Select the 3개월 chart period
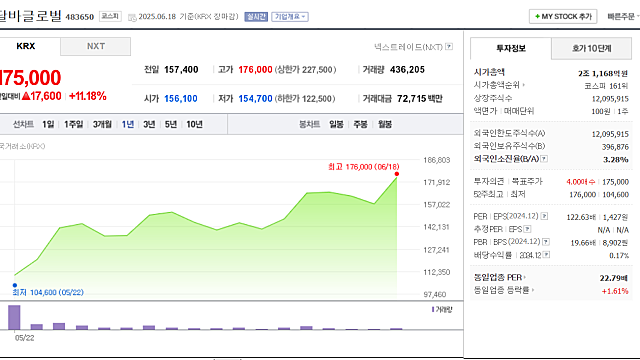Screen dimensions: 640x360 [x=102, y=124]
